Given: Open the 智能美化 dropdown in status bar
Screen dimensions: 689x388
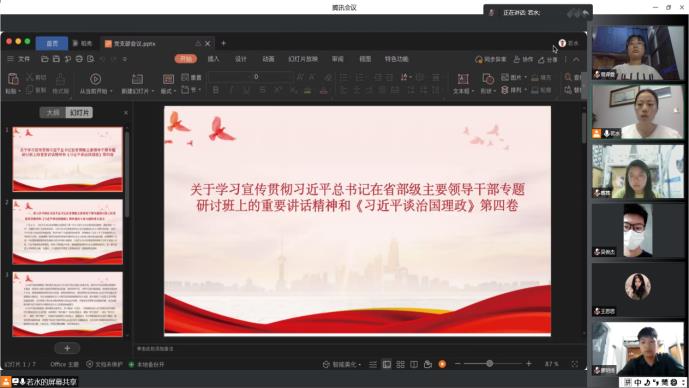Looking at the screenshot, I should pos(342,364).
